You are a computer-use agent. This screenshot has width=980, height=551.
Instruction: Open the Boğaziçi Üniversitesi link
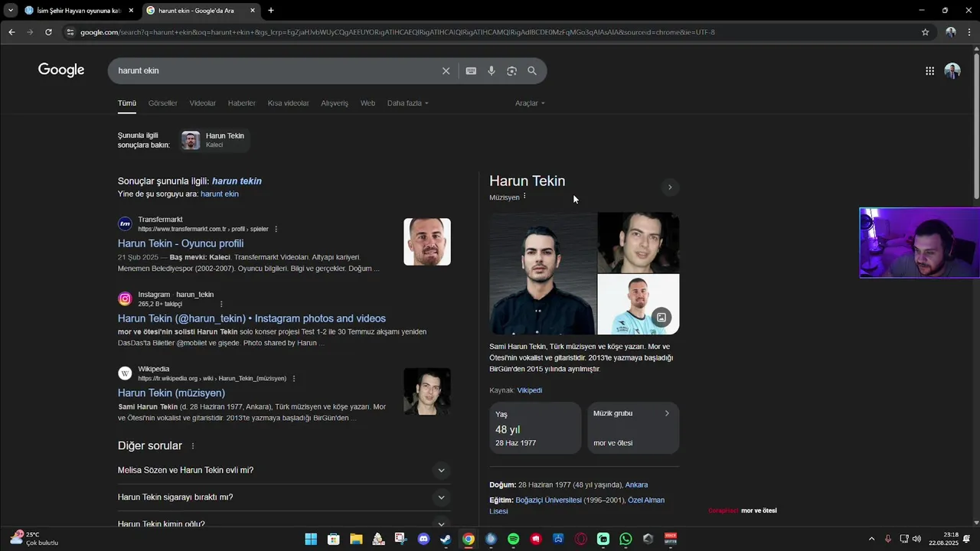pos(549,500)
